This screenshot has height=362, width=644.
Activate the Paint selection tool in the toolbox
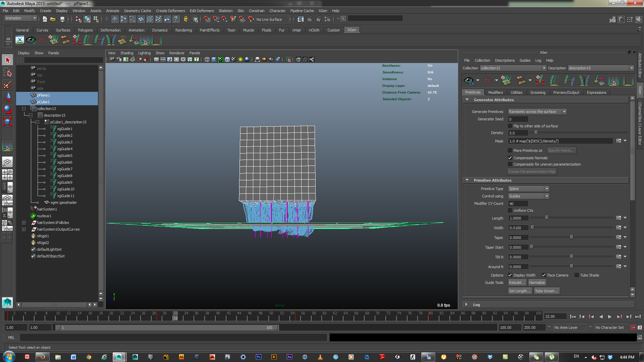click(x=7, y=84)
